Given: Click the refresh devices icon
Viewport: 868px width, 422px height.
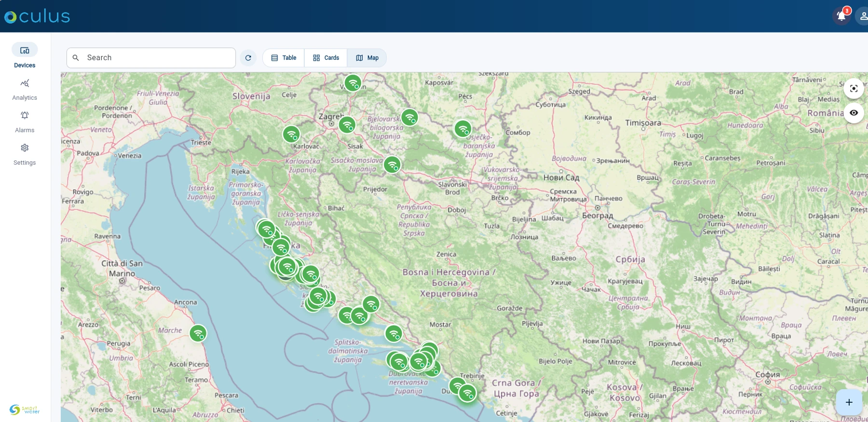Looking at the screenshot, I should (x=248, y=58).
